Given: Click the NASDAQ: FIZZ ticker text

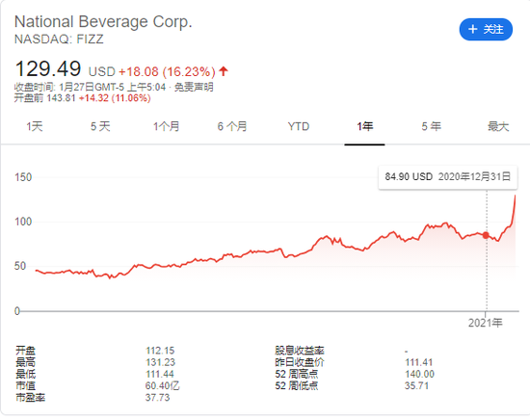Looking at the screenshot, I should (59, 39).
